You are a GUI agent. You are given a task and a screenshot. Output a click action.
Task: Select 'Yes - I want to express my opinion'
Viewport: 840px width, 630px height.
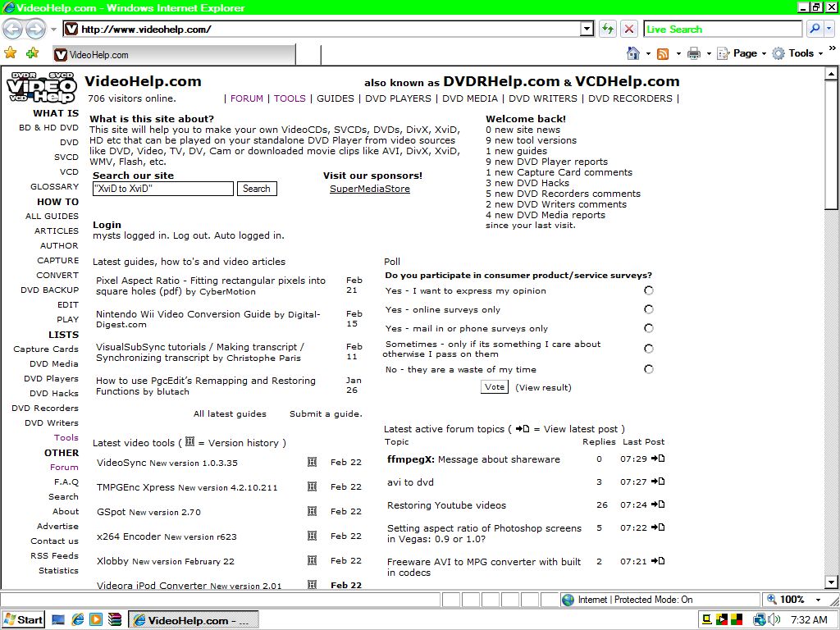pyautogui.click(x=649, y=290)
